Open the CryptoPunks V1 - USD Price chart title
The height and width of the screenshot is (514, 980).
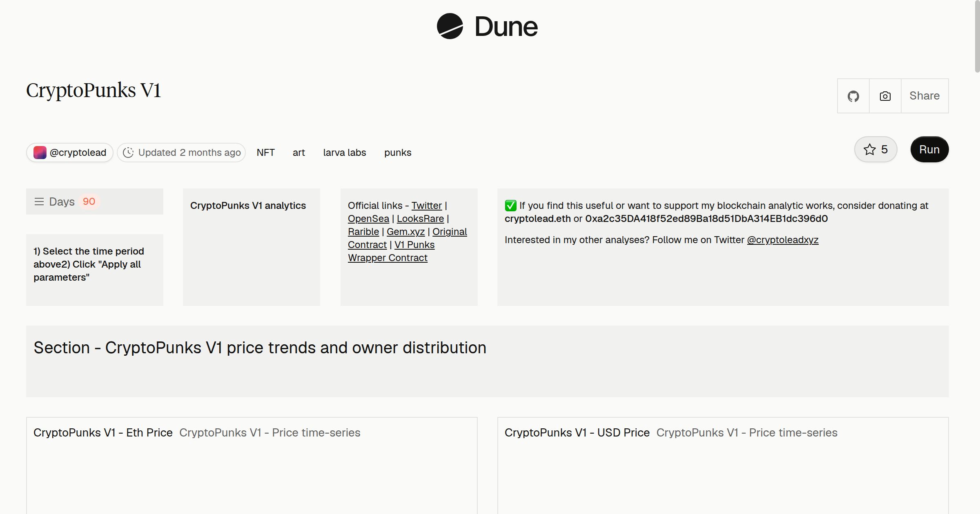(577, 433)
